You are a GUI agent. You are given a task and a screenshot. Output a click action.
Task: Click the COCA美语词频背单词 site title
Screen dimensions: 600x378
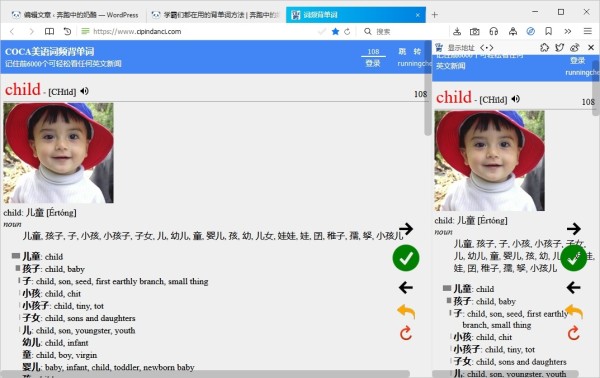(x=49, y=51)
